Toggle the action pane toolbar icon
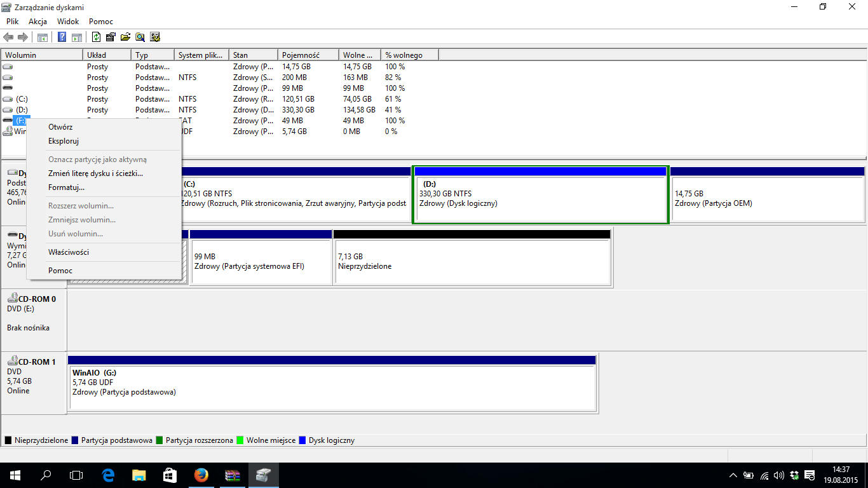Viewport: 868px width, 488px height. [76, 37]
